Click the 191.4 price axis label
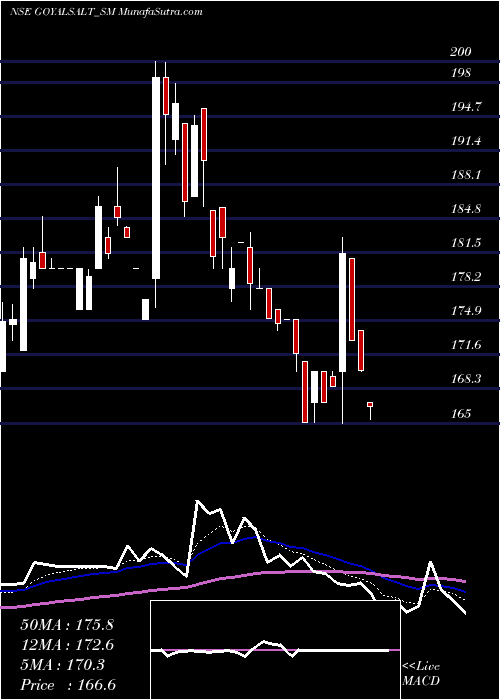Image resolution: width=500 pixels, height=700 pixels. [466, 141]
